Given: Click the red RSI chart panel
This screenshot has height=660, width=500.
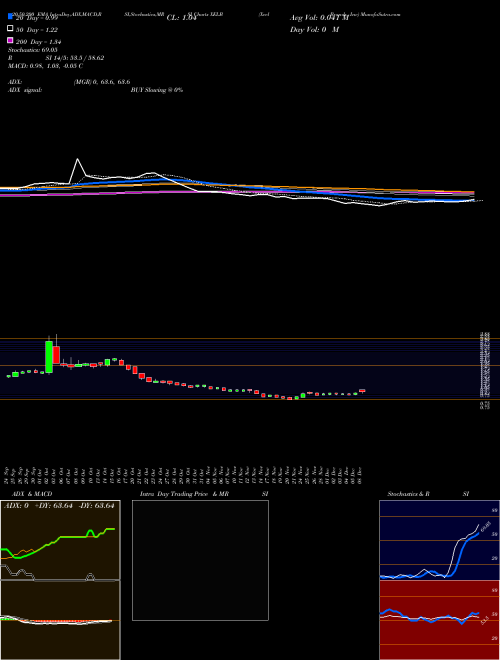Looking at the screenshot, I should click(439, 620).
